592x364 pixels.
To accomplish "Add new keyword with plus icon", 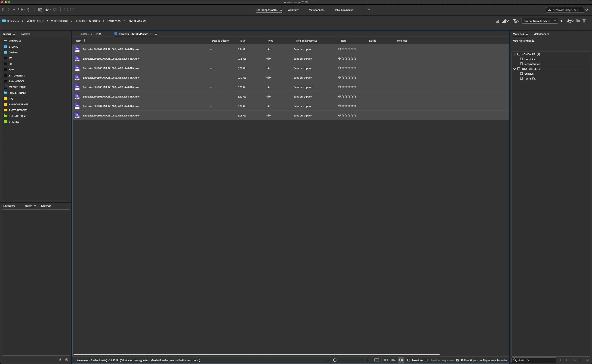I will point(581,360).
